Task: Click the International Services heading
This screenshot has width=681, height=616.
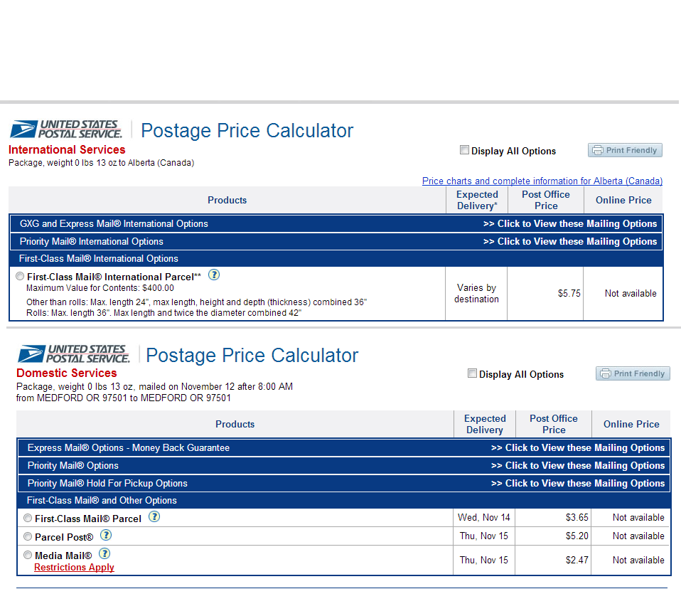Action: point(67,149)
